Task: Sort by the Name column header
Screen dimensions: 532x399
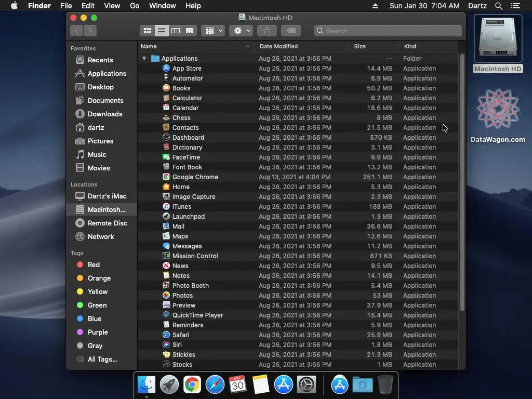Action: (x=195, y=46)
